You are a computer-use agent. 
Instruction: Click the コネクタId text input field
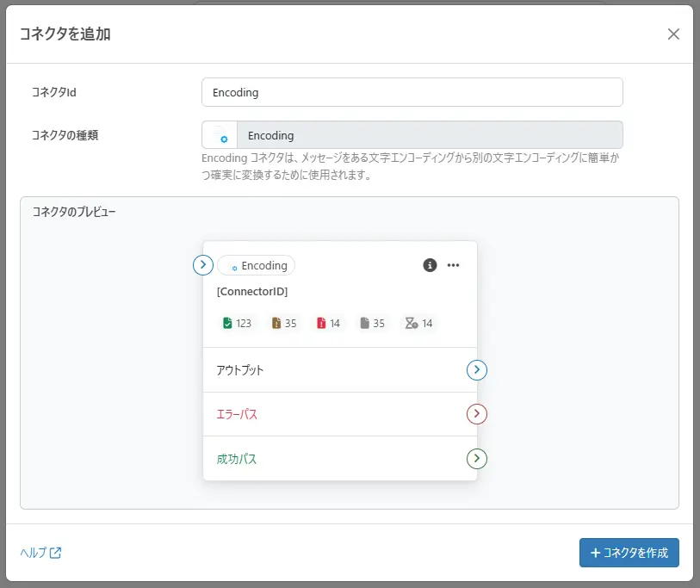pyautogui.click(x=412, y=91)
